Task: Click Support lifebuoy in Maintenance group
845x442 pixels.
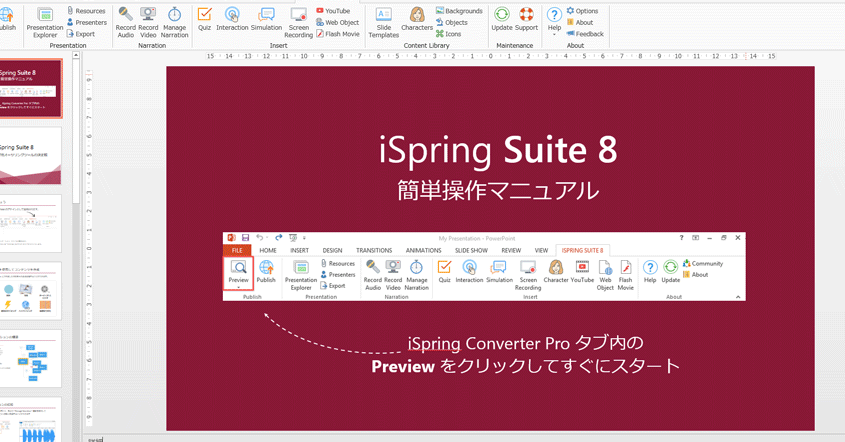Action: point(527,19)
